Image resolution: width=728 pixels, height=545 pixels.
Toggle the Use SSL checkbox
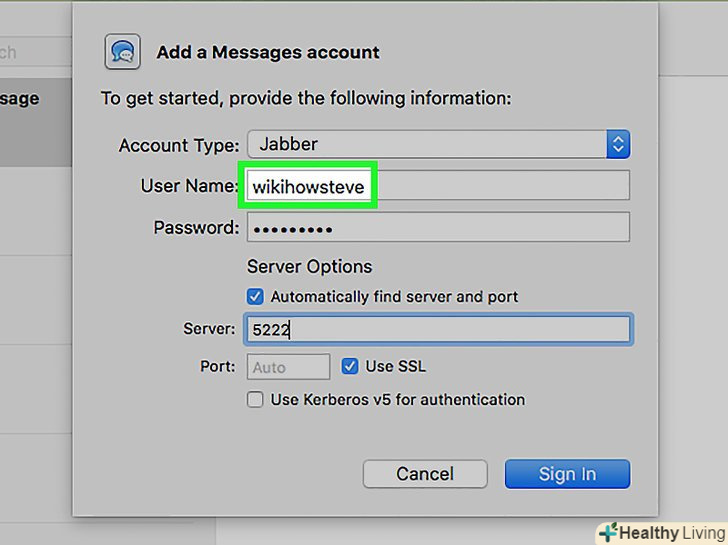[350, 366]
